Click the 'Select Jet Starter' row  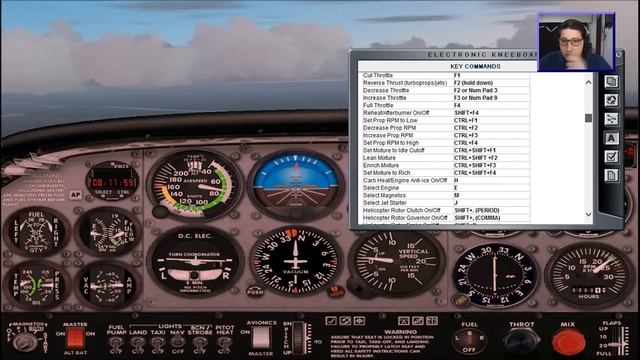(446, 202)
